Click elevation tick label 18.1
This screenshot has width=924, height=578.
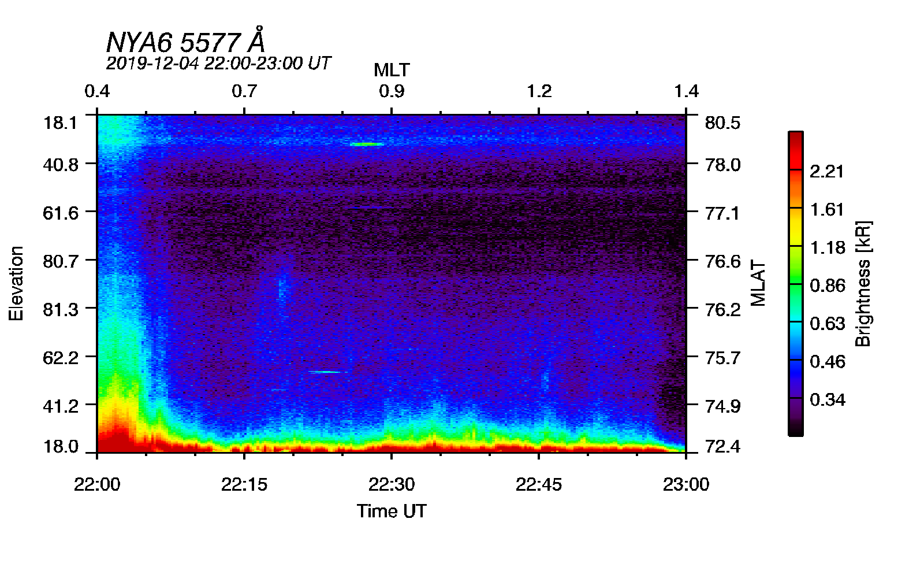point(61,123)
